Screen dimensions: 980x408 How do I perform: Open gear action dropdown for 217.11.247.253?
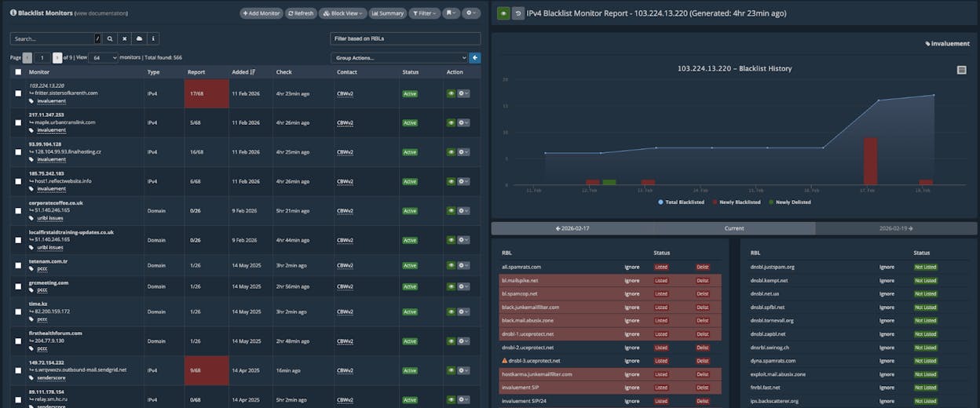coord(463,122)
